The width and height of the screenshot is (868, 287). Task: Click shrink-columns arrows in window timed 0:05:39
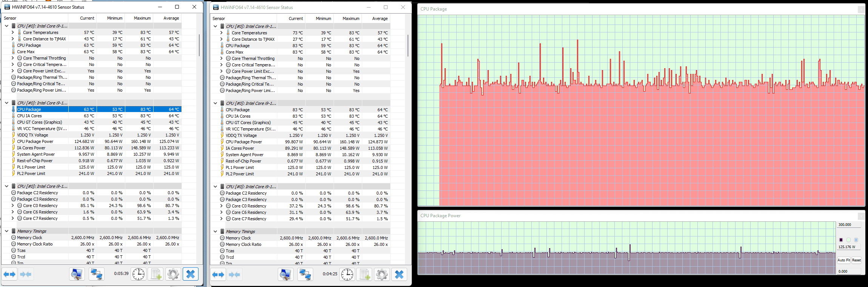(x=26, y=274)
